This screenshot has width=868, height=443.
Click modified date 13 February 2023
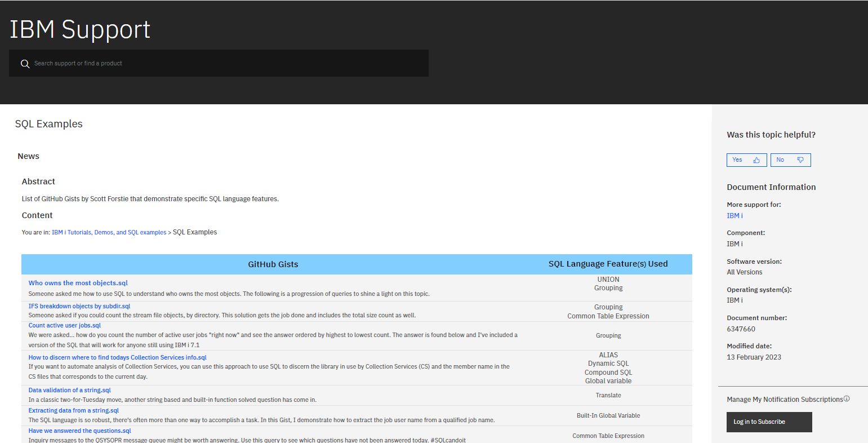(x=754, y=357)
